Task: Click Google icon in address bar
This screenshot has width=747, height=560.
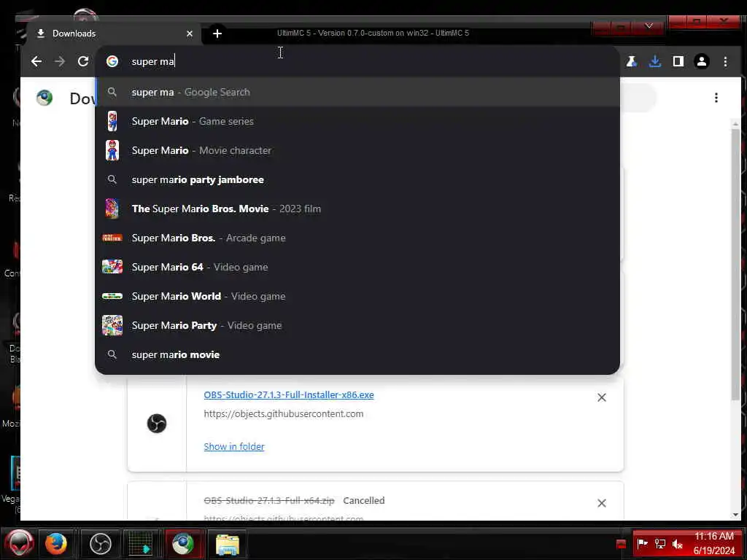Action: coord(112,61)
